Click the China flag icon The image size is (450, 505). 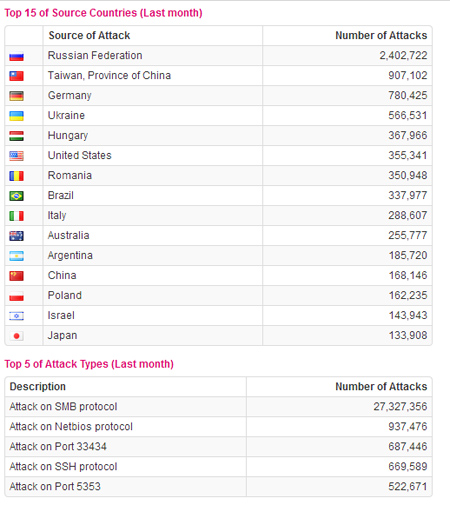[x=16, y=276]
